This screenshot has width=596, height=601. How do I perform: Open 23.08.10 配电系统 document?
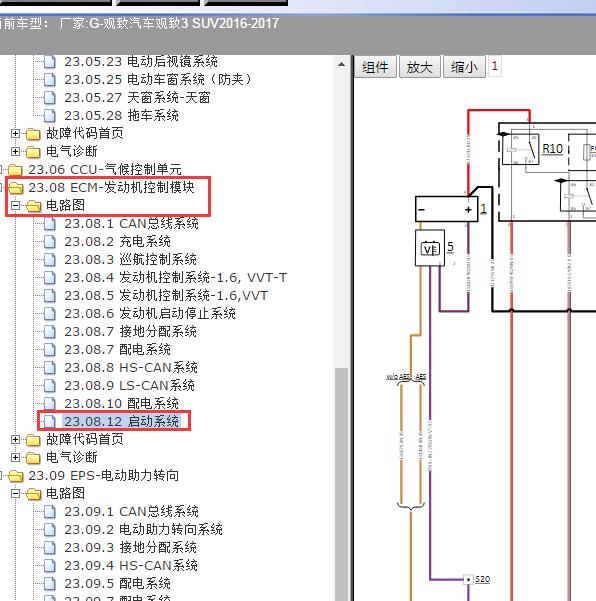coord(121,404)
